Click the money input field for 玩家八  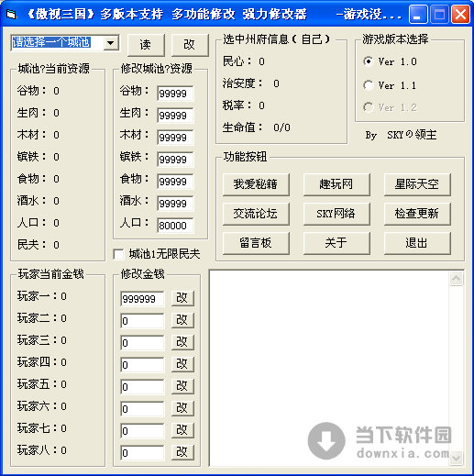tap(142, 453)
